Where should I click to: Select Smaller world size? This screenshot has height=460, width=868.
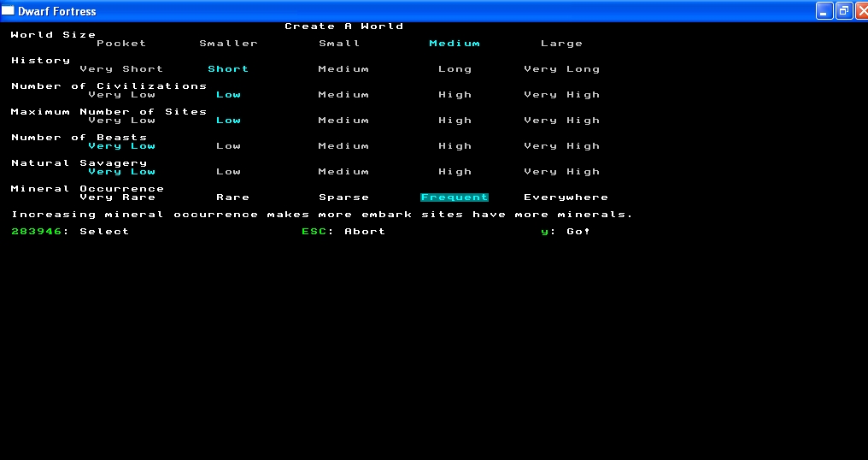coord(229,44)
